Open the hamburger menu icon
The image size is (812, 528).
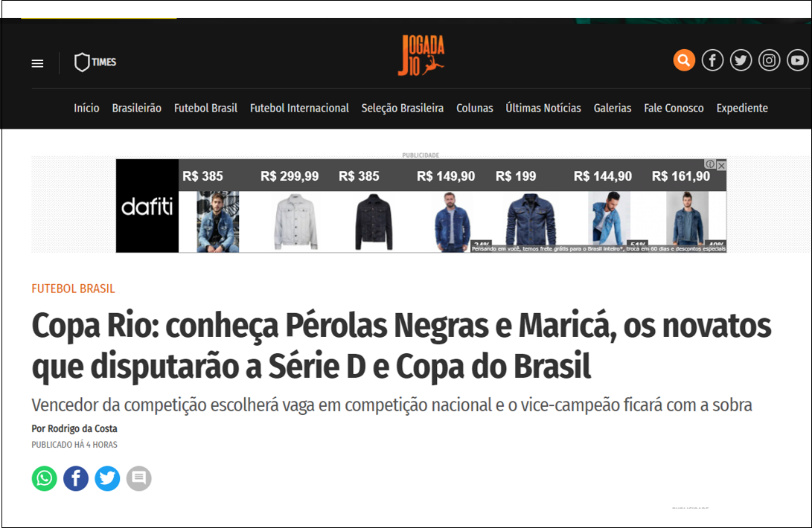pos(37,63)
